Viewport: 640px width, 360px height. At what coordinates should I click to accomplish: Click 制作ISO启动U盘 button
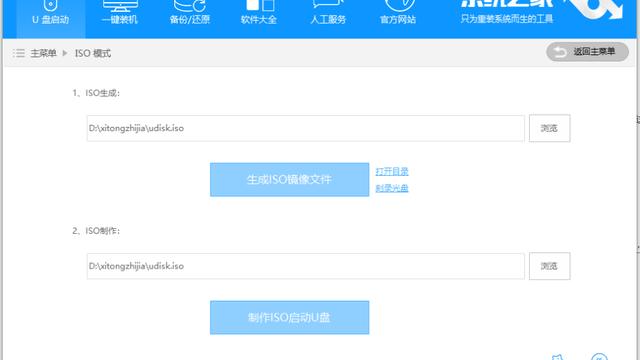point(289,318)
